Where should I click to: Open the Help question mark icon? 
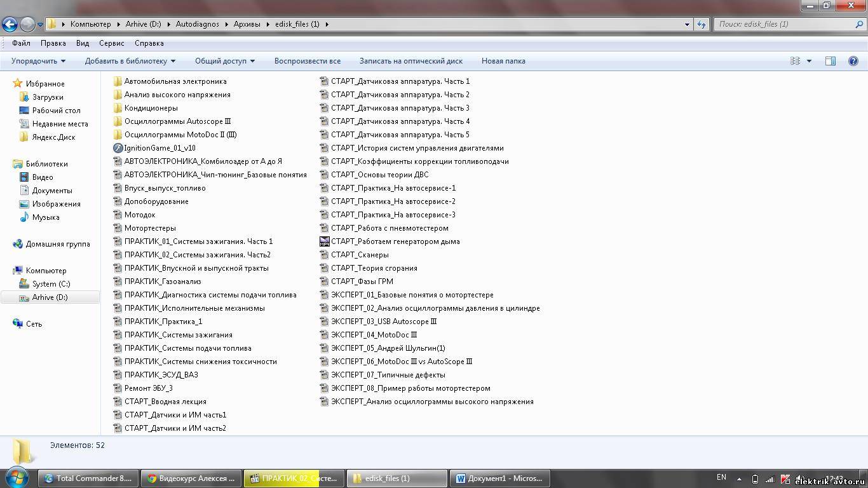coord(853,61)
